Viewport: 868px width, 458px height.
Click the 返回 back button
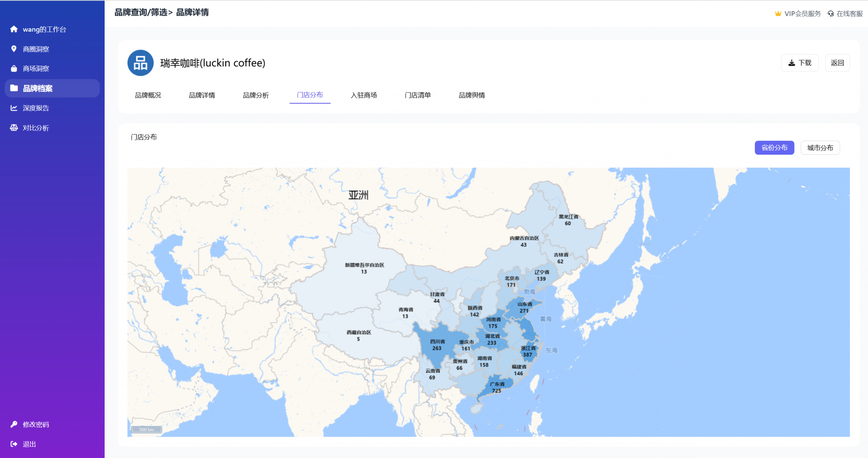[x=837, y=63]
